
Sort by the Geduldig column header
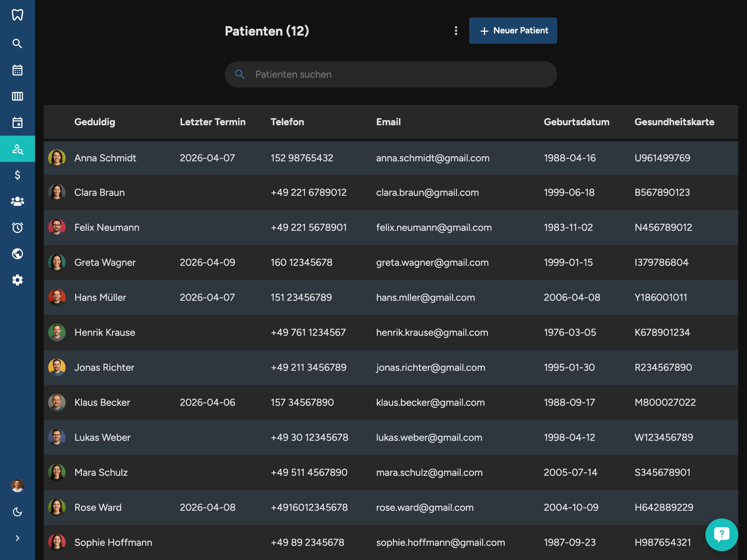pos(95,122)
